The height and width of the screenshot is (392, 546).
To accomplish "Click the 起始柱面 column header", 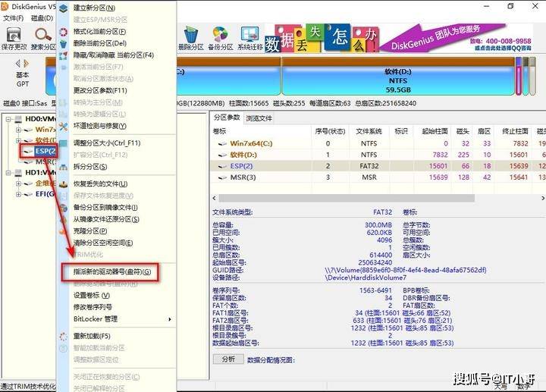I will (435, 132).
